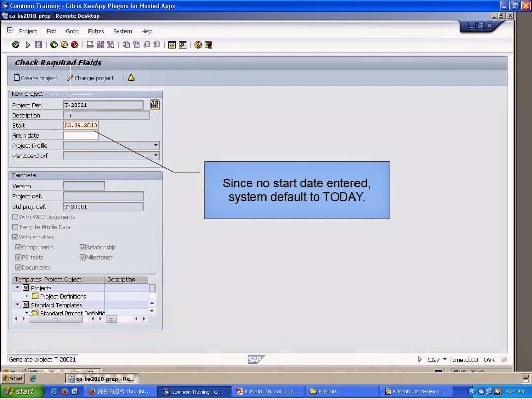Check the Templte Profile Data option

[x=16, y=227]
